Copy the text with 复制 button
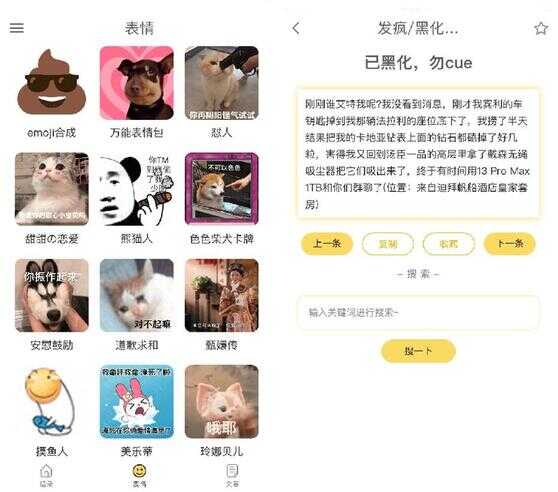 point(388,244)
